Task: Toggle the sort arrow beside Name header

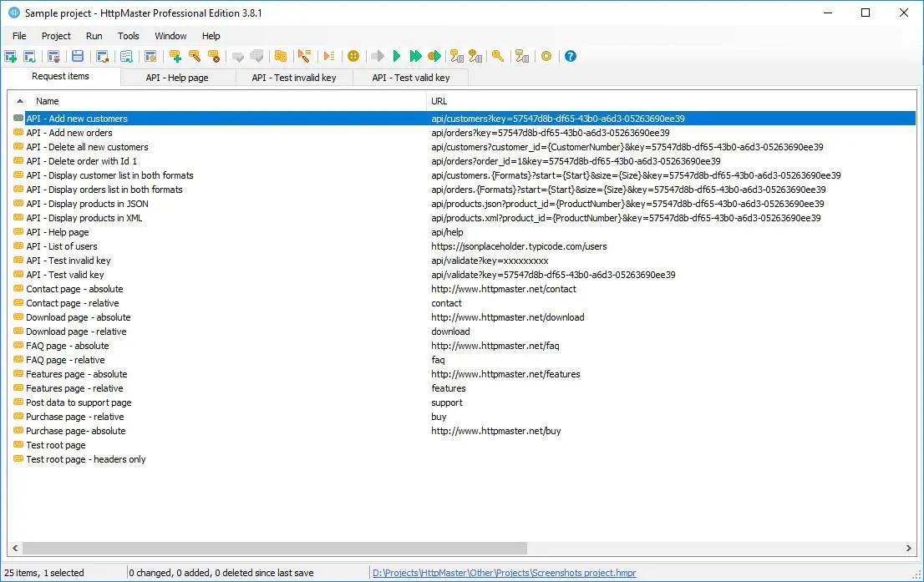Action: pyautogui.click(x=20, y=101)
